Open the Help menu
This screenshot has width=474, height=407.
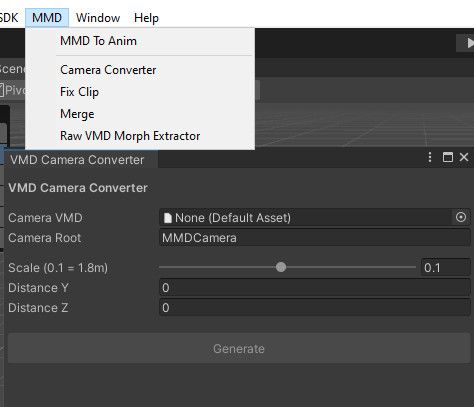[146, 18]
